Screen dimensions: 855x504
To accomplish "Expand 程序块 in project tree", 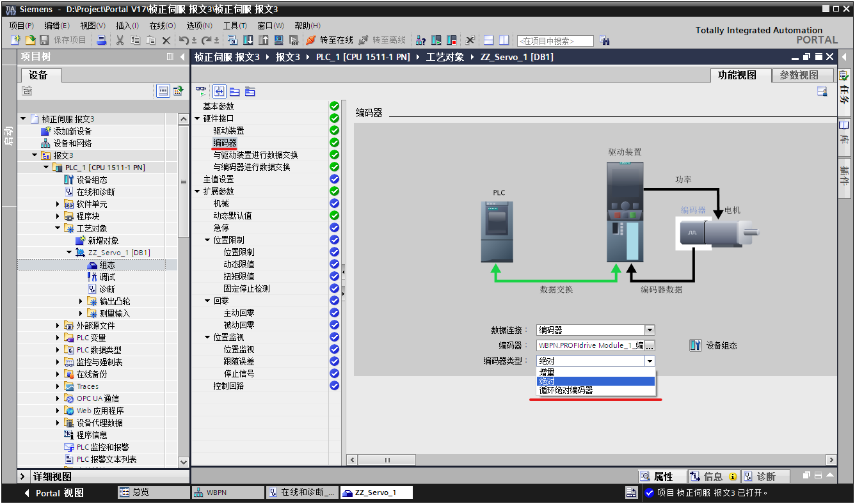I will (x=58, y=216).
